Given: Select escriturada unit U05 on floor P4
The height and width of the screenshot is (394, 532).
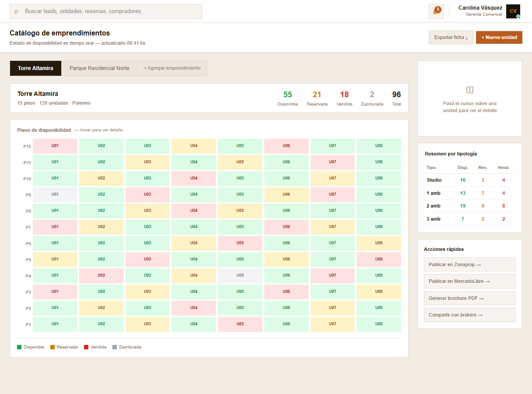Looking at the screenshot, I should pyautogui.click(x=240, y=275).
